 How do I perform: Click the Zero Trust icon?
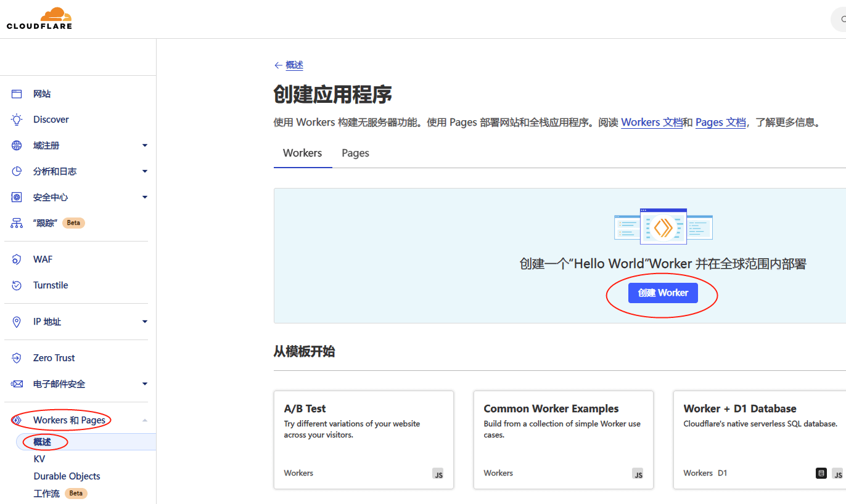click(x=17, y=358)
